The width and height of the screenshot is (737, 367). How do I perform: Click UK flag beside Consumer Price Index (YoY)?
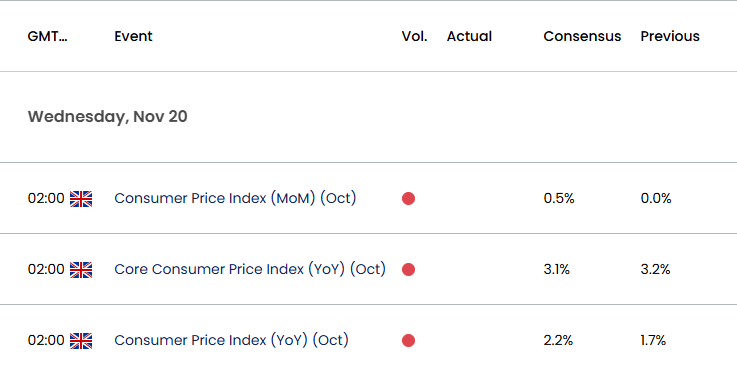(x=81, y=341)
